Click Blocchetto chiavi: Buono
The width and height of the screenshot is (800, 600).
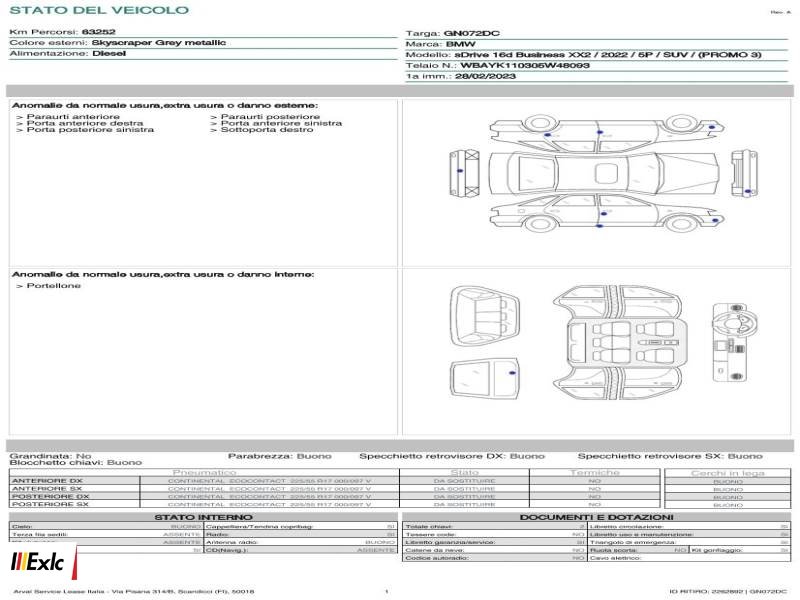[x=76, y=463]
